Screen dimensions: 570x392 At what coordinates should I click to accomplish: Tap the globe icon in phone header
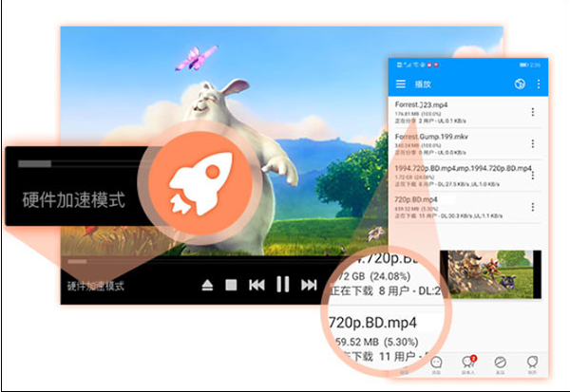[x=520, y=84]
